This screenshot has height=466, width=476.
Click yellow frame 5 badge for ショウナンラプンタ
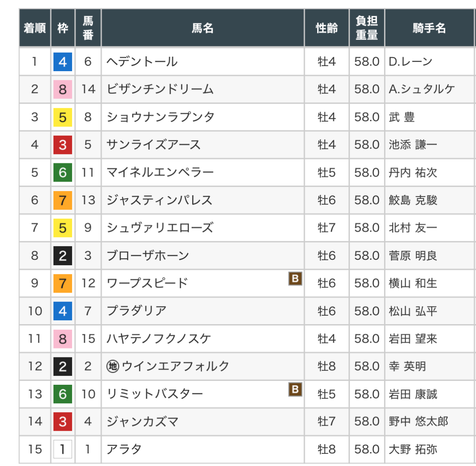[63, 117]
